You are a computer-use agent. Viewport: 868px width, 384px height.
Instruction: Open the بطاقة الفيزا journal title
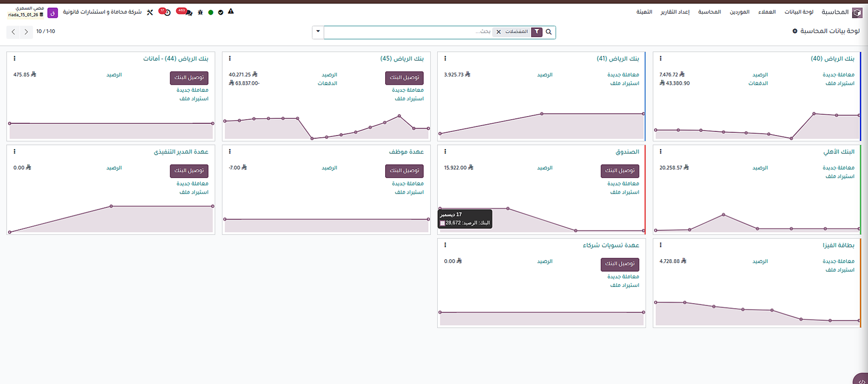[x=838, y=246]
